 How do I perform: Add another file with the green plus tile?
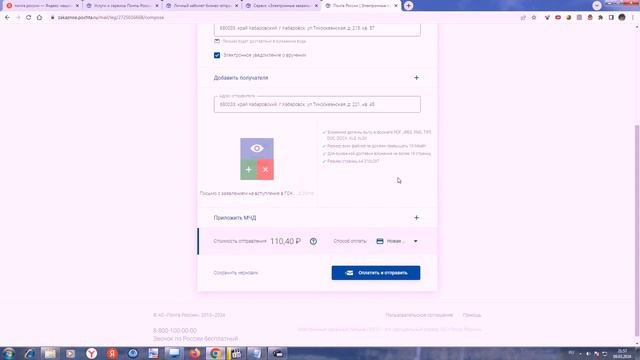[x=248, y=169]
